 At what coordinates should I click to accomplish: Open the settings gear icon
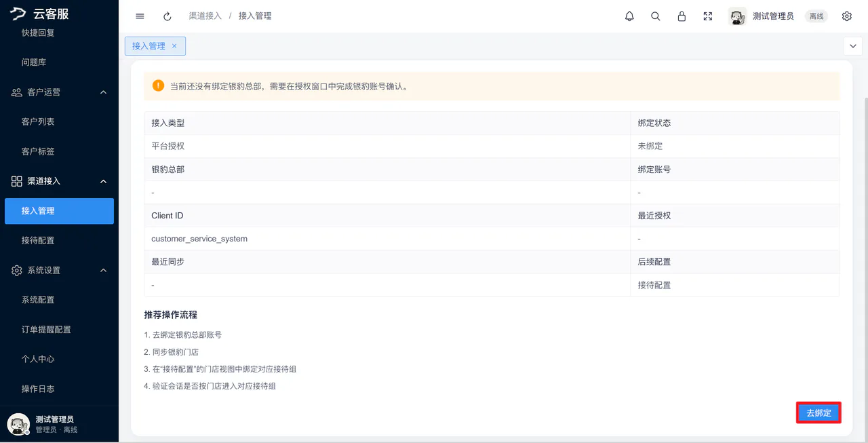coord(847,16)
